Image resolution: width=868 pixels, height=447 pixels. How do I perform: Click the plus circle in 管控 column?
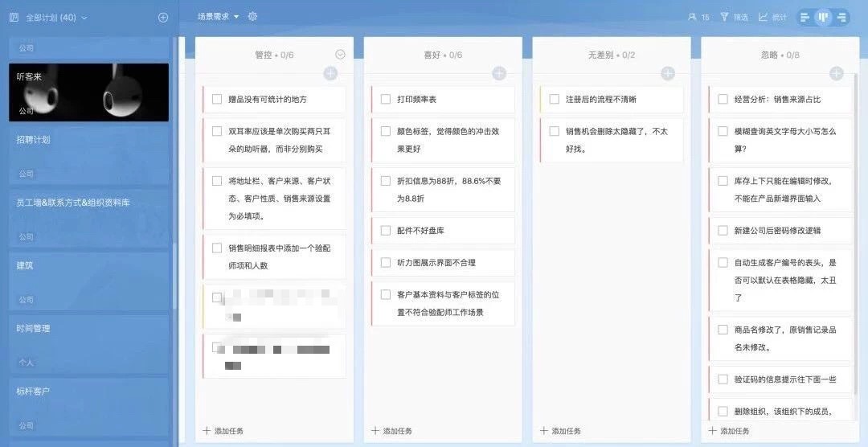(330, 73)
